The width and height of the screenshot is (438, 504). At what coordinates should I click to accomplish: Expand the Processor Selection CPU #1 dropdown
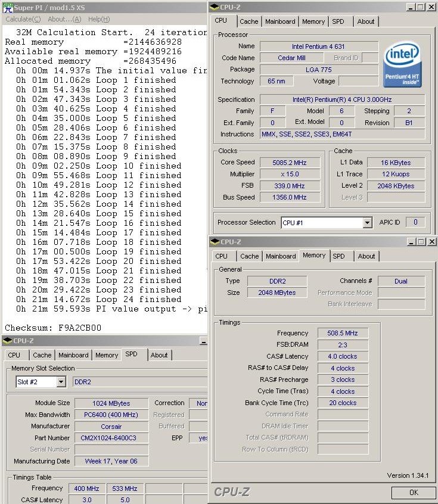click(x=367, y=222)
